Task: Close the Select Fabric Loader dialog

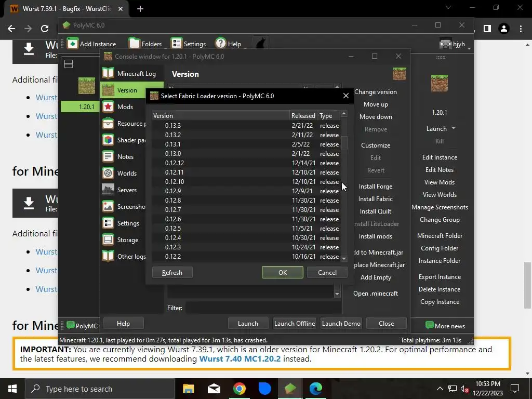Action: (345, 96)
